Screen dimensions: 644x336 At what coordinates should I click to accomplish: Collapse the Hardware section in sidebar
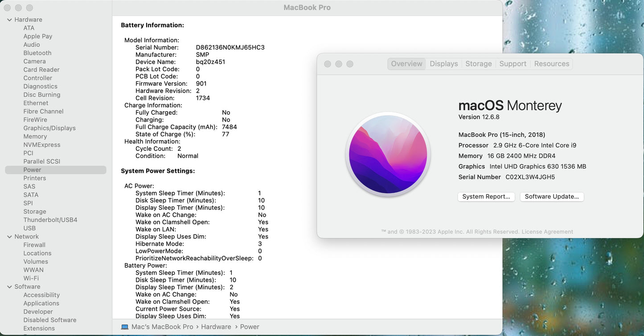click(x=9, y=20)
